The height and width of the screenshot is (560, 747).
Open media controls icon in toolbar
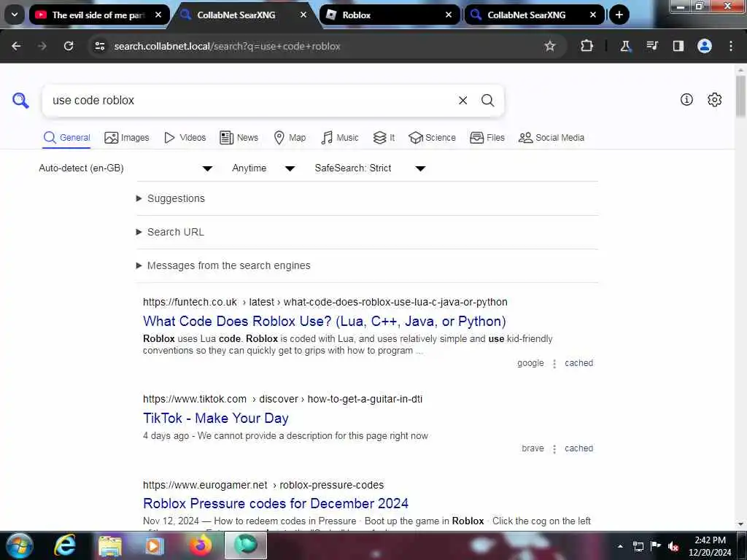pyautogui.click(x=651, y=46)
